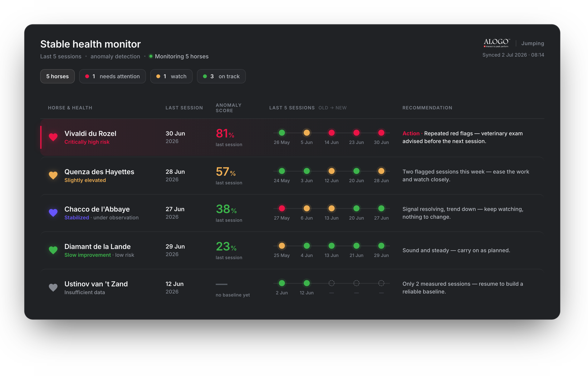Select Chacco's 20 Jun green session marker
588x378 pixels.
(x=356, y=208)
